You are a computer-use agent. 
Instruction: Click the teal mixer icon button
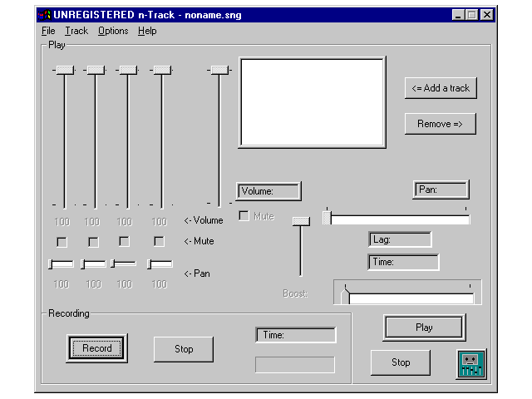(x=470, y=364)
